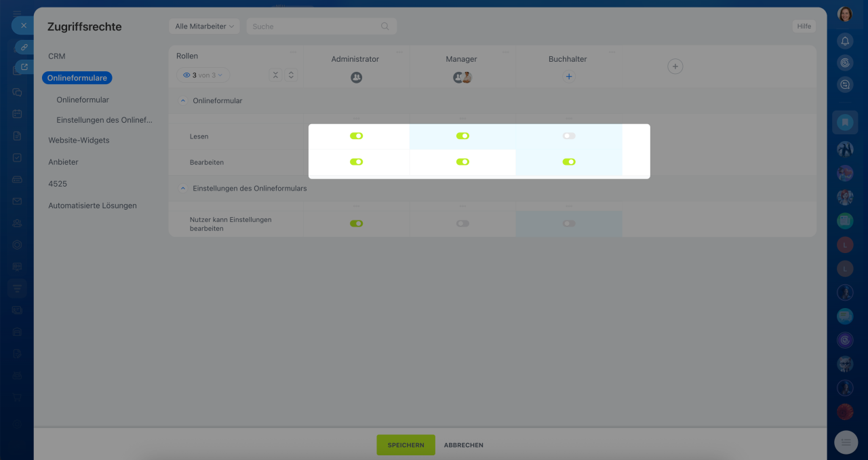Toggle Lesen for Manager
Viewport: 868px width, 460px height.
pos(462,136)
